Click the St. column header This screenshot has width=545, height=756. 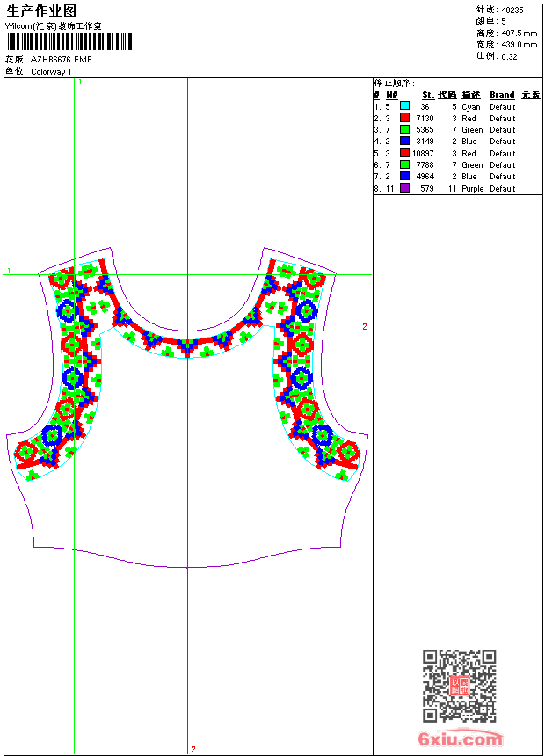[428, 95]
